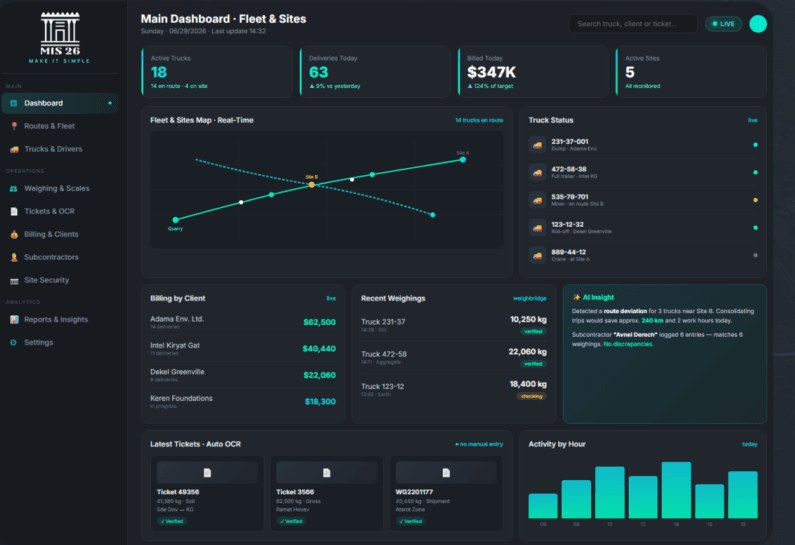Screen dimensions: 795x545
Task: Click Verified badge on WG2201177
Action: click(x=411, y=521)
